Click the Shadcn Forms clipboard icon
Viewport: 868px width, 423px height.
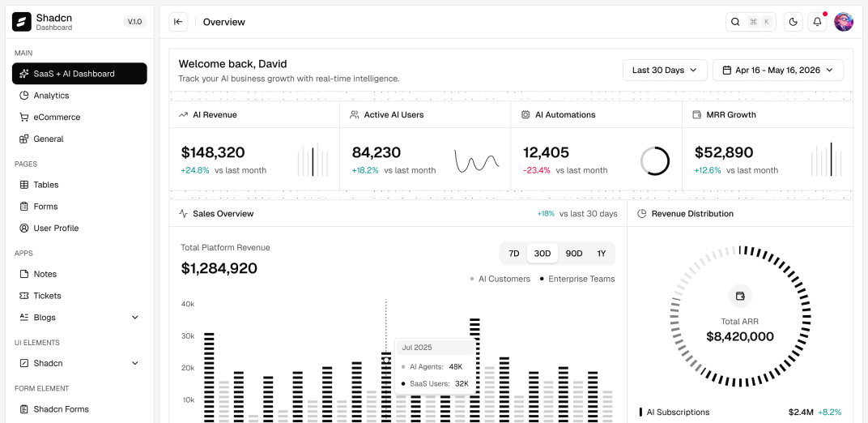(23, 409)
